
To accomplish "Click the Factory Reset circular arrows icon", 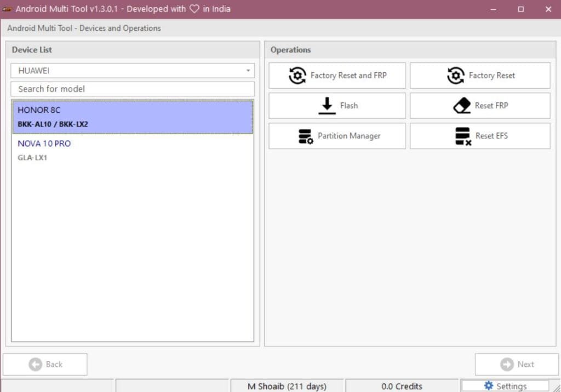I will pos(456,75).
